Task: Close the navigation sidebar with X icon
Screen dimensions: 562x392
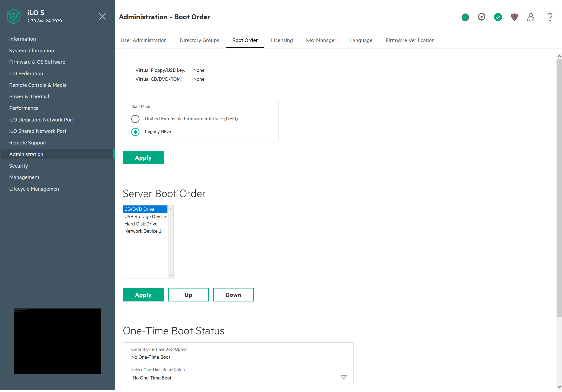Action: [x=102, y=16]
